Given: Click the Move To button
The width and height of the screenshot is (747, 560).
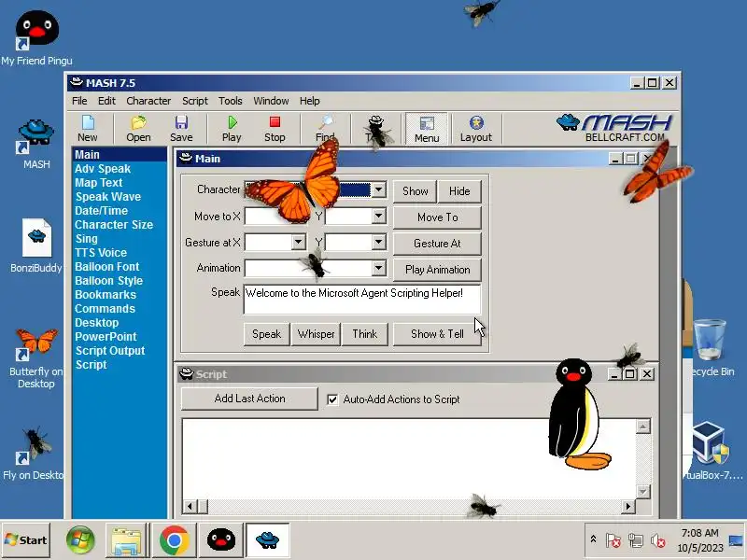Looking at the screenshot, I should point(437,217).
